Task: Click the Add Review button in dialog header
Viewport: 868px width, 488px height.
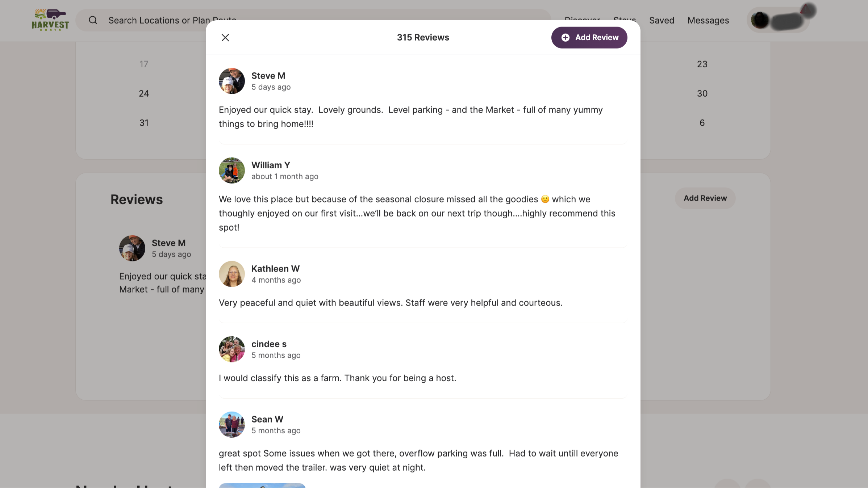Action: [589, 38]
